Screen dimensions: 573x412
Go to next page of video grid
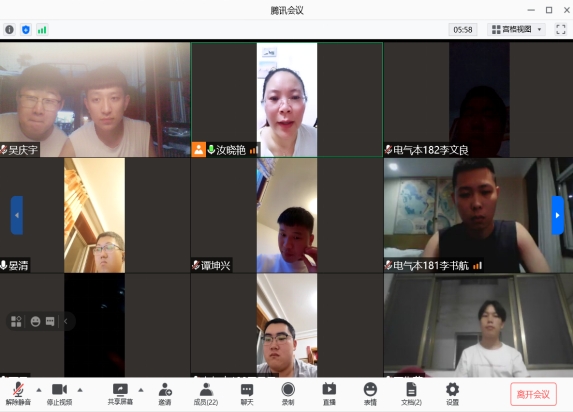pyautogui.click(x=557, y=215)
